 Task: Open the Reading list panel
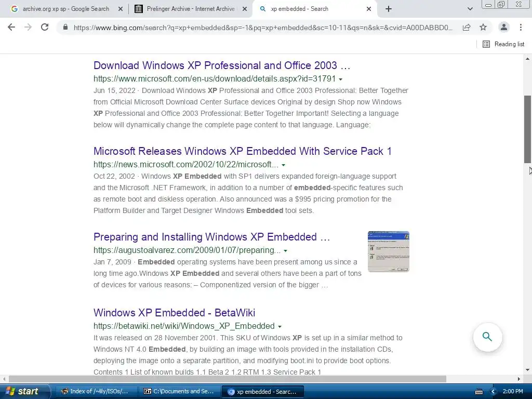pyautogui.click(x=503, y=44)
